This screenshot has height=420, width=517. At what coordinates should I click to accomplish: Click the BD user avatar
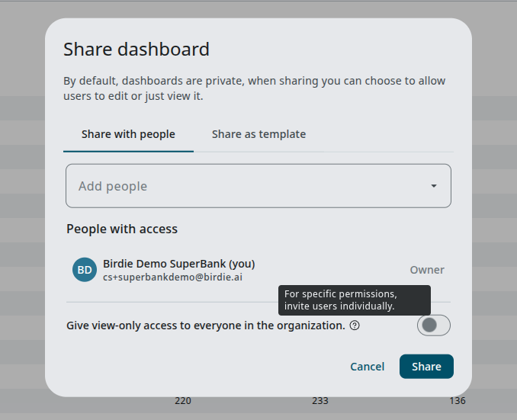tap(85, 270)
